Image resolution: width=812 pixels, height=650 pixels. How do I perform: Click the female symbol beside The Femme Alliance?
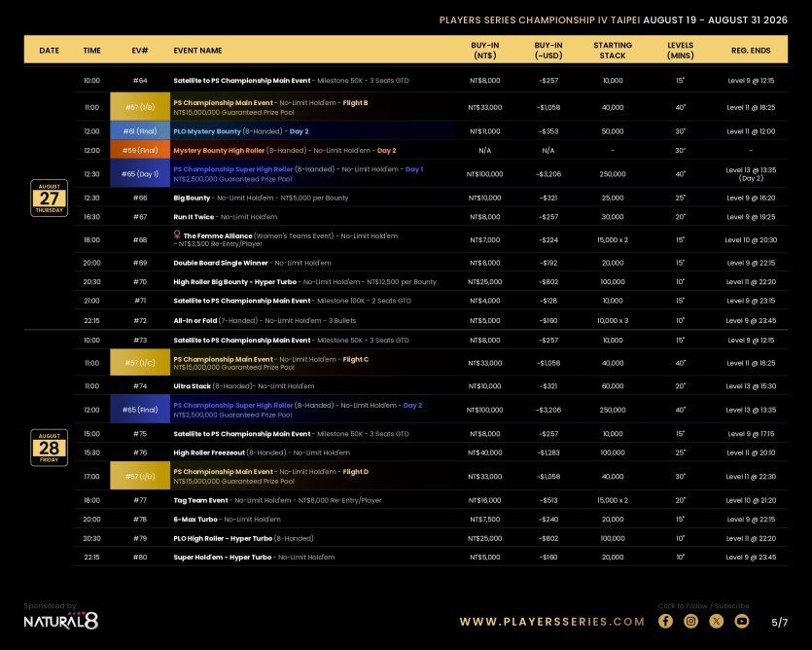coord(177,235)
